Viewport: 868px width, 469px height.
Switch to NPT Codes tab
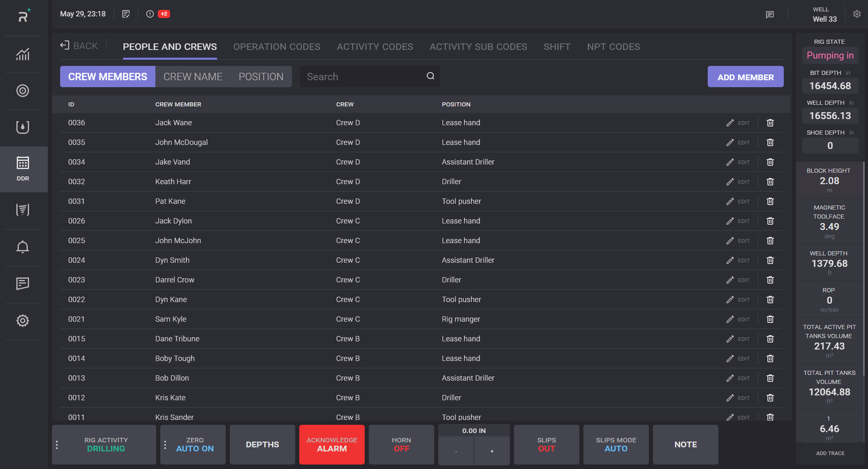tap(613, 47)
